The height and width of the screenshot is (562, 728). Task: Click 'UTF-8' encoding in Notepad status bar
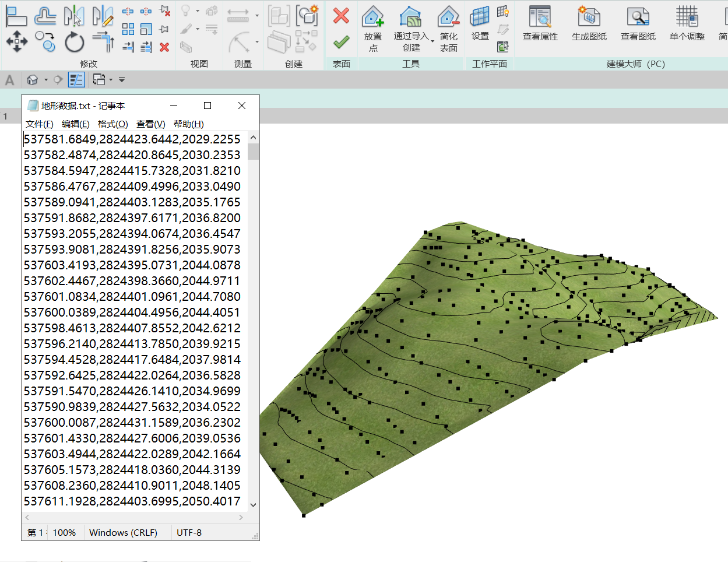189,533
